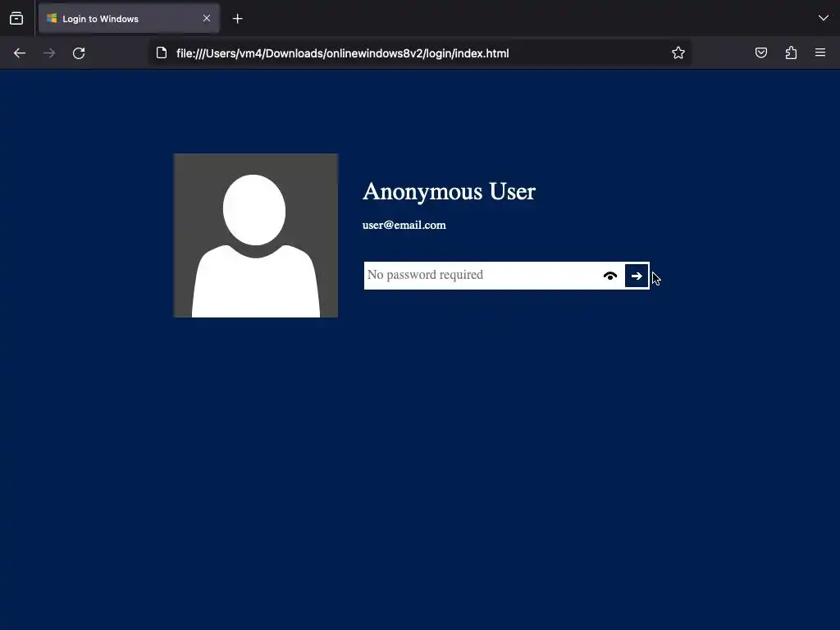The height and width of the screenshot is (630, 840).
Task: Open a new browser tab
Action: (237, 19)
